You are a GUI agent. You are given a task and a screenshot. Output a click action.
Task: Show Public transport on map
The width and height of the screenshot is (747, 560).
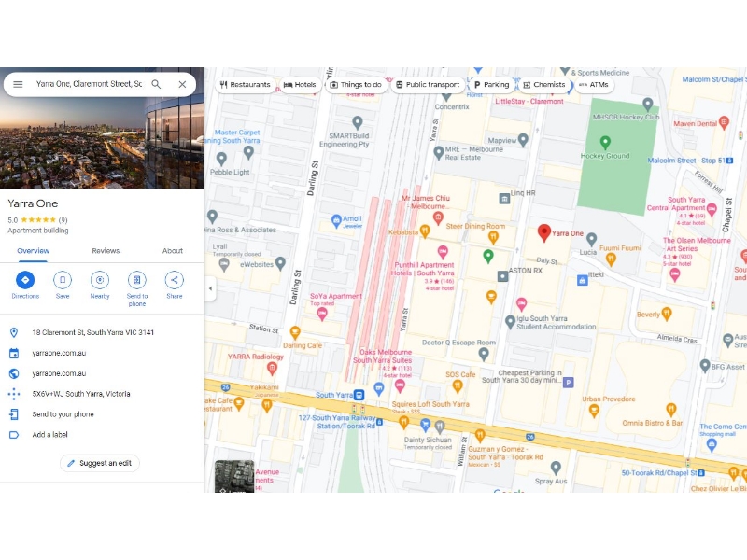428,85
